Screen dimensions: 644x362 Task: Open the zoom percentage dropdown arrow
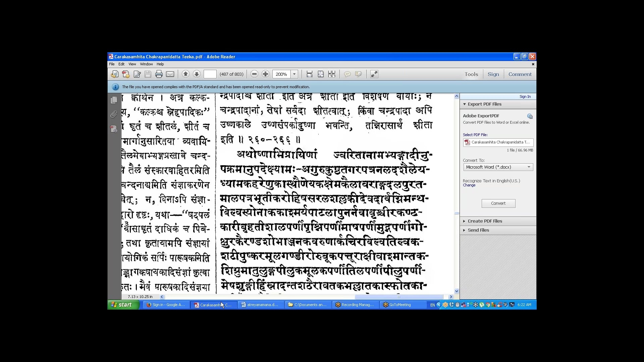pyautogui.click(x=294, y=74)
